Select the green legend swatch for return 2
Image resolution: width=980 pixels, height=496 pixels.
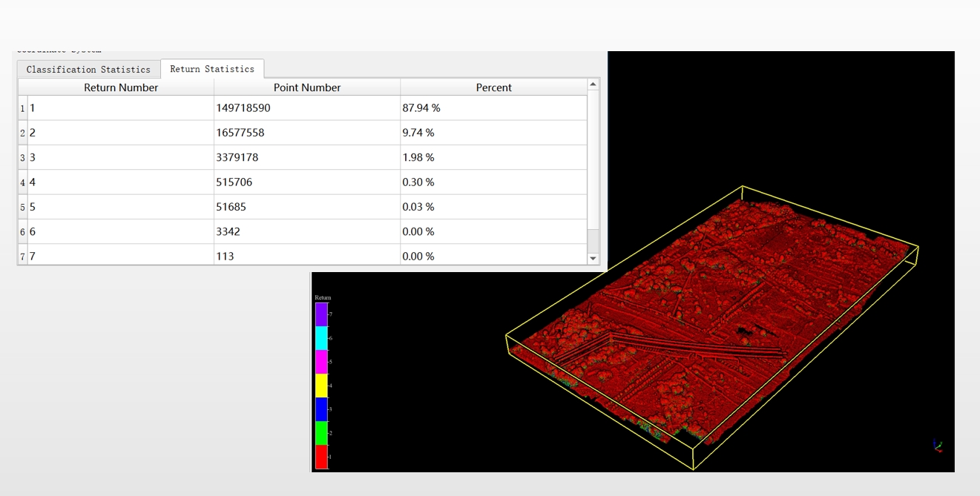click(x=322, y=433)
